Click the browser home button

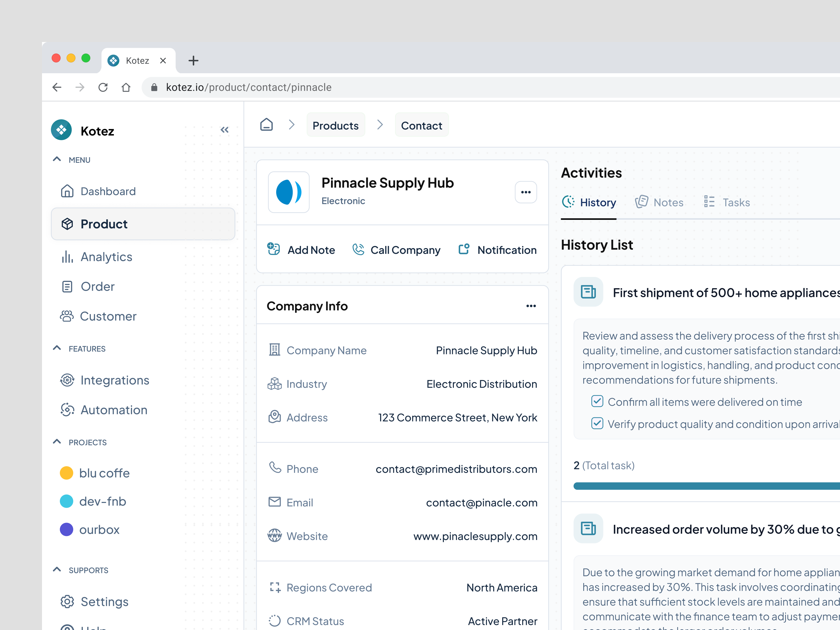(x=126, y=87)
